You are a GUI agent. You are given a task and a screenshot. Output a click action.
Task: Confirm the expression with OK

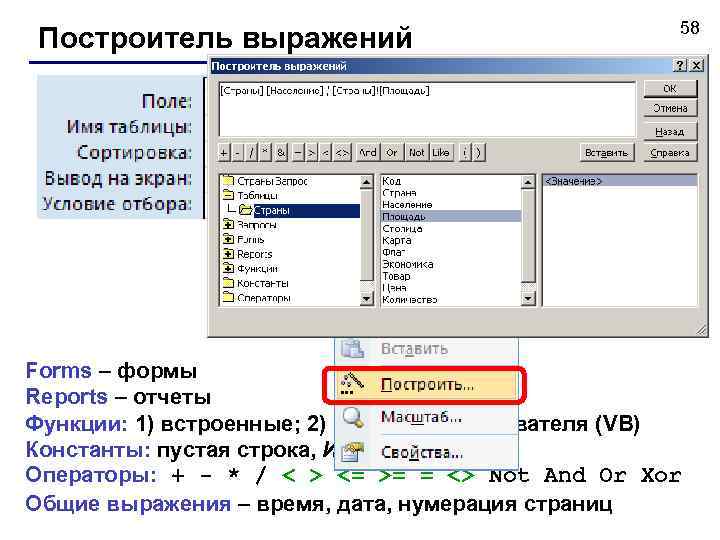point(670,89)
